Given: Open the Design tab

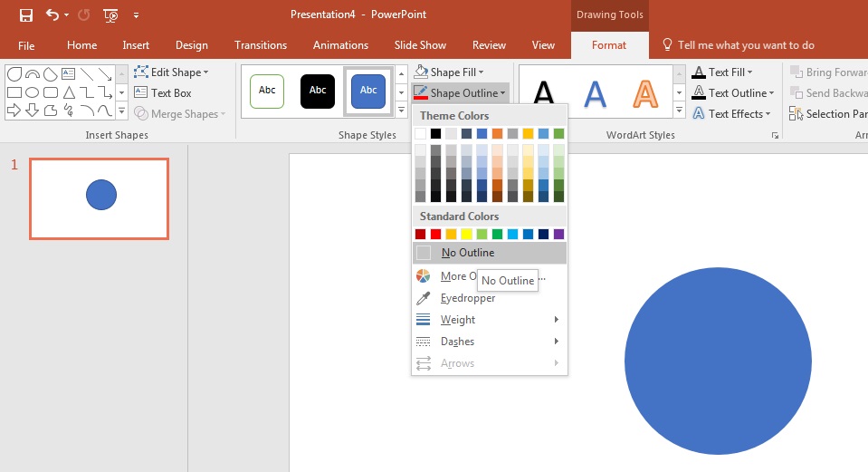Looking at the screenshot, I should coord(192,45).
